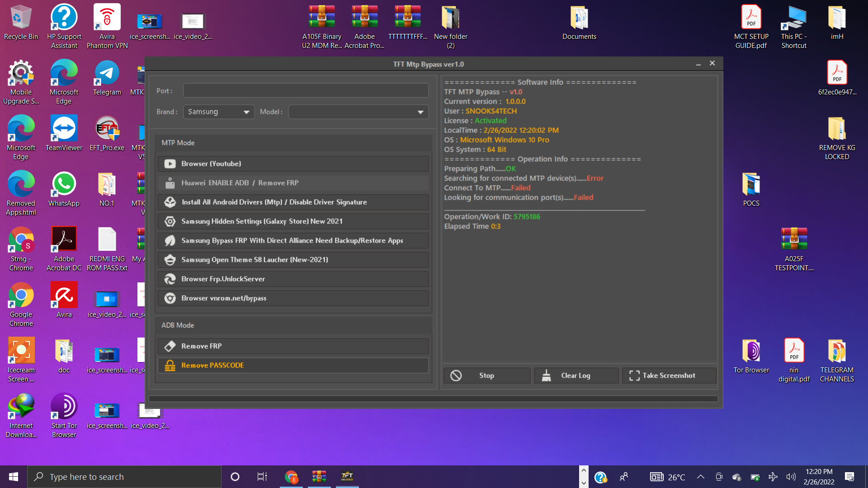868x488 pixels.
Task: Click the SNOOKS4TECH user name text
Action: click(x=491, y=111)
